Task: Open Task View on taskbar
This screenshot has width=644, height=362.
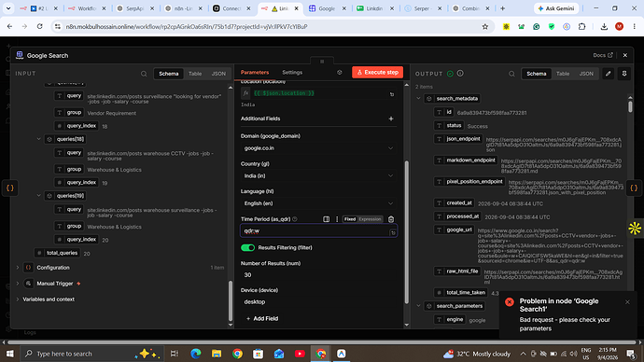Action: coord(175,354)
